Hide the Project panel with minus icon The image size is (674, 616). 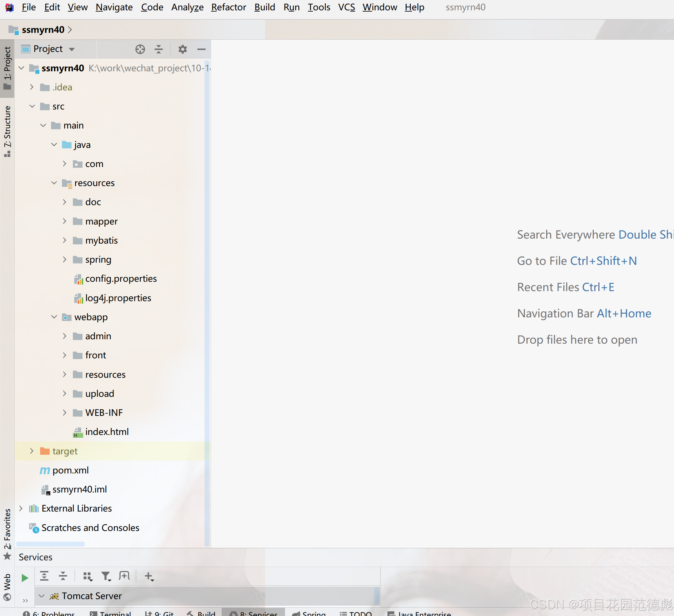(201, 49)
